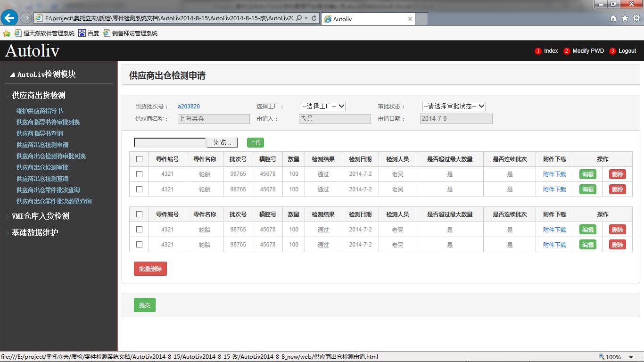Delete the second row of second table
The image size is (644, 362).
[x=618, y=245]
